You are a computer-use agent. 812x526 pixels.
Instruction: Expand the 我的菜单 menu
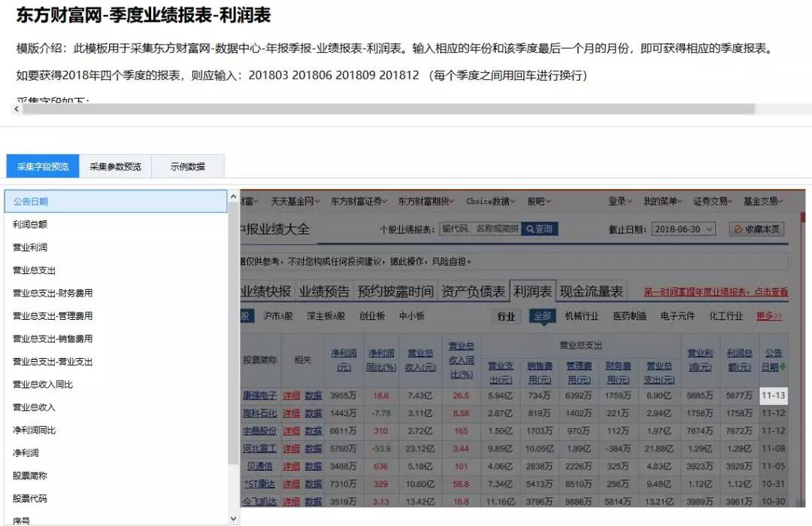click(x=662, y=201)
